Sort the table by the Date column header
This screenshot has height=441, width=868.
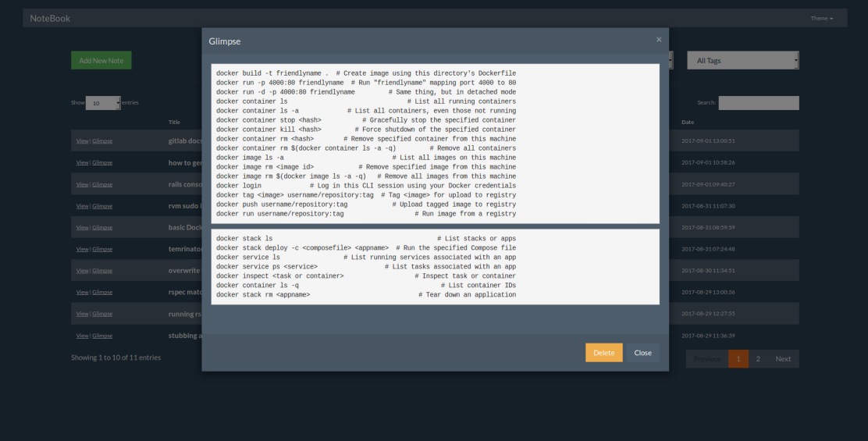pos(688,122)
